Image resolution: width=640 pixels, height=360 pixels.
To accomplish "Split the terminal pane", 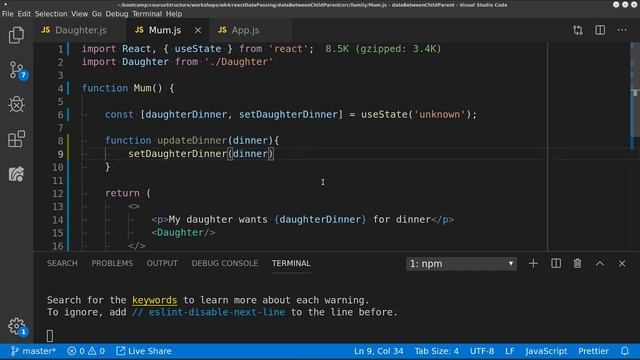I will [556, 264].
